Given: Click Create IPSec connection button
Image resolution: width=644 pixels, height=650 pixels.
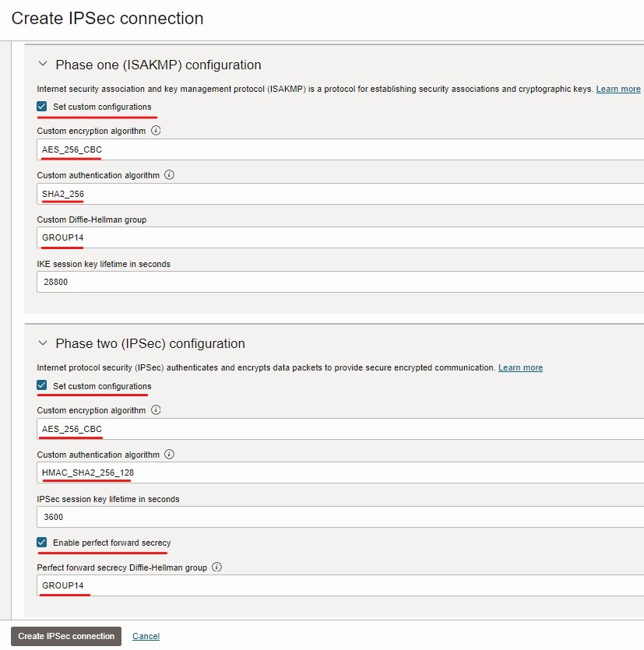Looking at the screenshot, I should 66,636.
